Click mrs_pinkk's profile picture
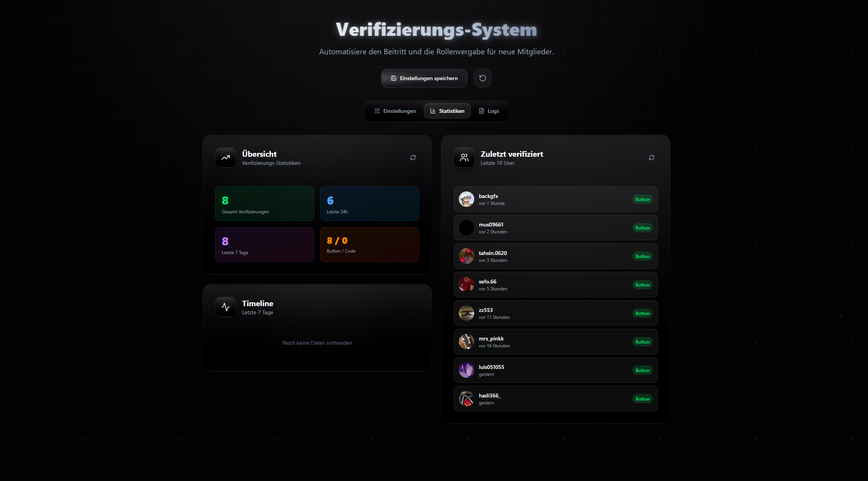 click(466, 342)
